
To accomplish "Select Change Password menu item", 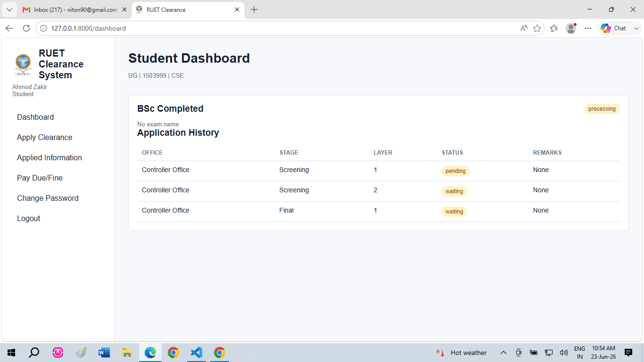I will coord(48,198).
